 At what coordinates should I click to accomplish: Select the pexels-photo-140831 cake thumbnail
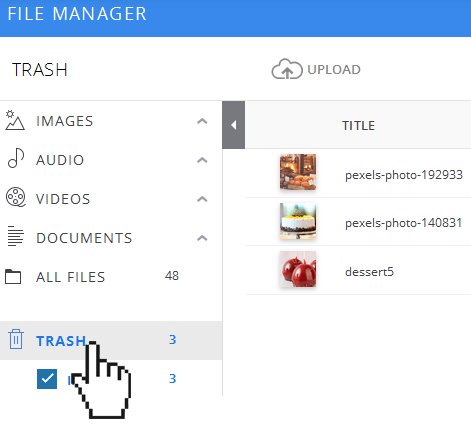298,221
